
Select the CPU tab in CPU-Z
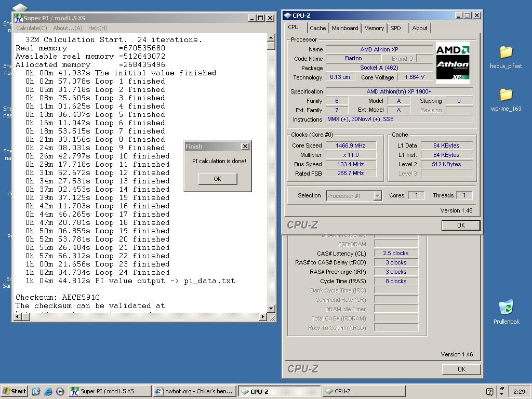pyautogui.click(x=294, y=28)
